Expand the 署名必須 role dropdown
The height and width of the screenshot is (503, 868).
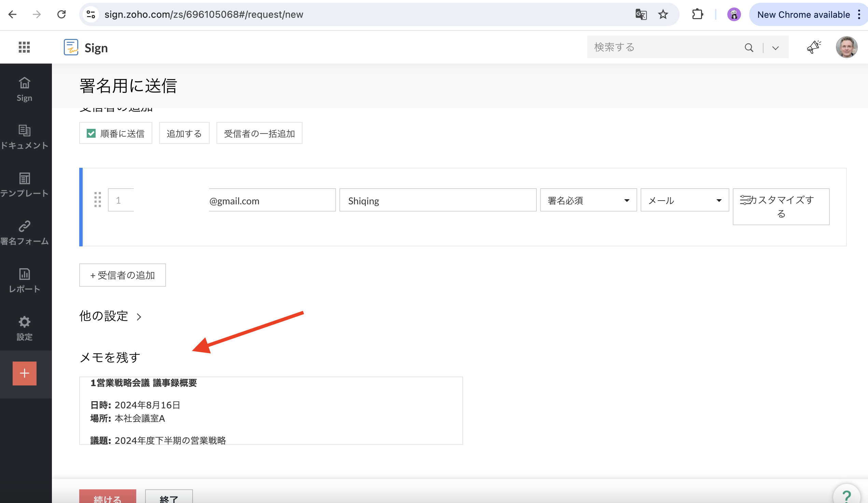[x=588, y=200]
